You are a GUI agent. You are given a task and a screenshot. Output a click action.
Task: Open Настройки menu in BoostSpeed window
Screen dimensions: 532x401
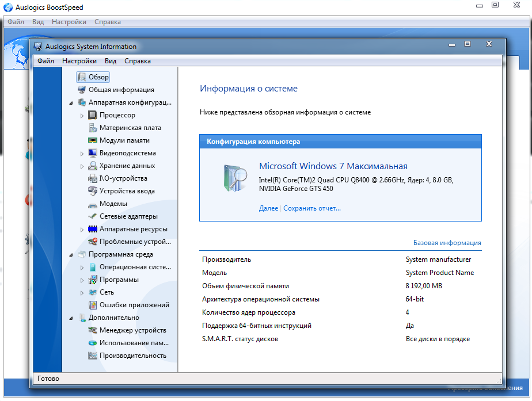[x=69, y=22]
